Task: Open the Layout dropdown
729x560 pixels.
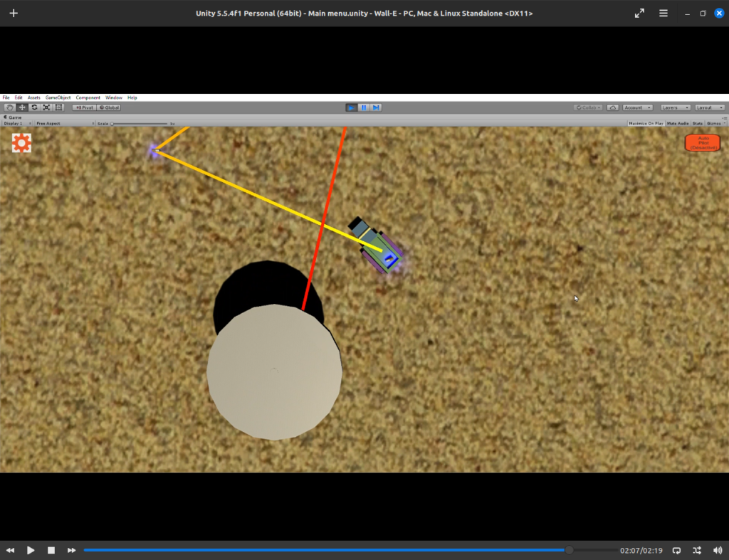Action: 709,107
